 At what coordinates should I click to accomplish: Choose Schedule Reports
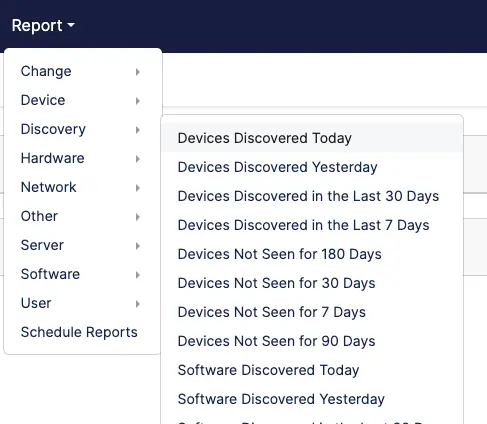point(83,332)
